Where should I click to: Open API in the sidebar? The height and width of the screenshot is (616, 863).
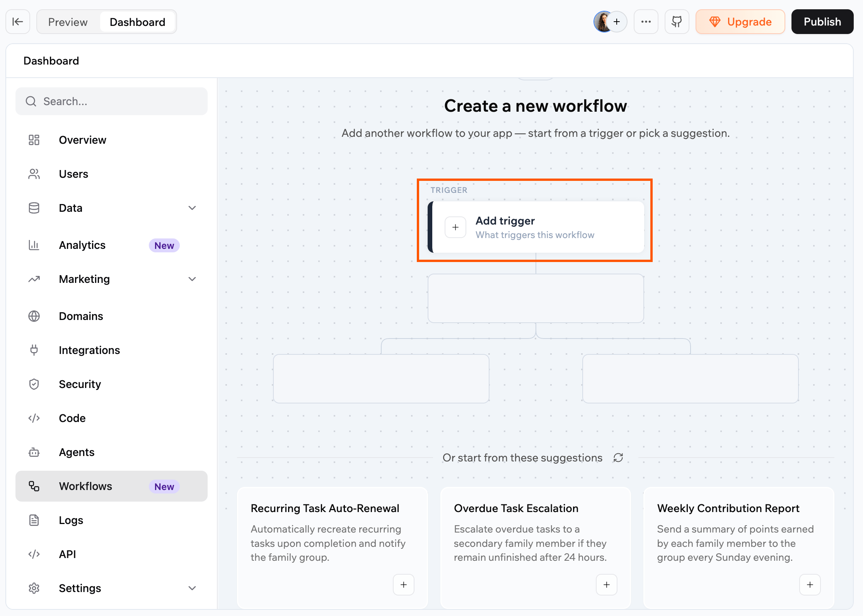click(111, 554)
